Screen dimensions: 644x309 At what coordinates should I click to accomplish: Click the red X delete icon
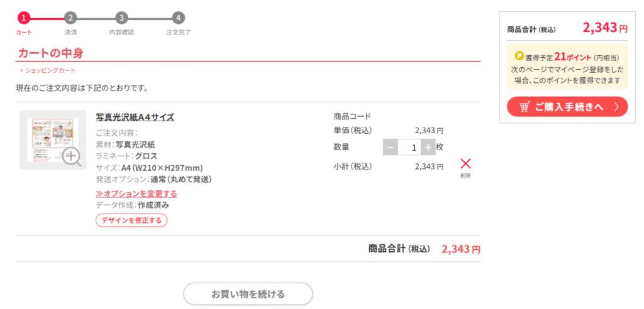coord(465,164)
